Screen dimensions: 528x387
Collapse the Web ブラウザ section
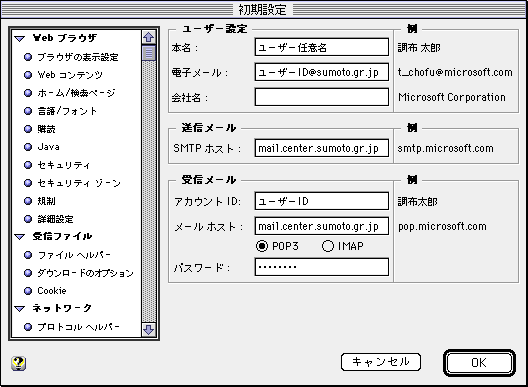pyautogui.click(x=20, y=39)
